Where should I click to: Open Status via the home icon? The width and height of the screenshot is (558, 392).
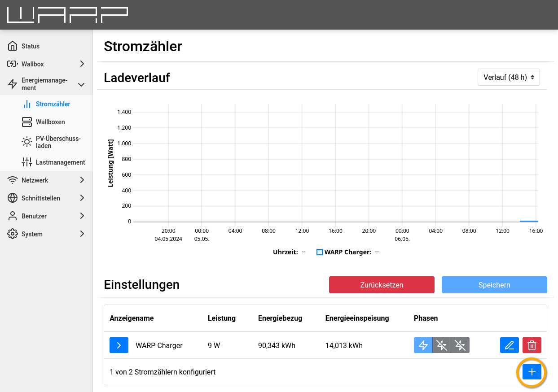(12, 46)
